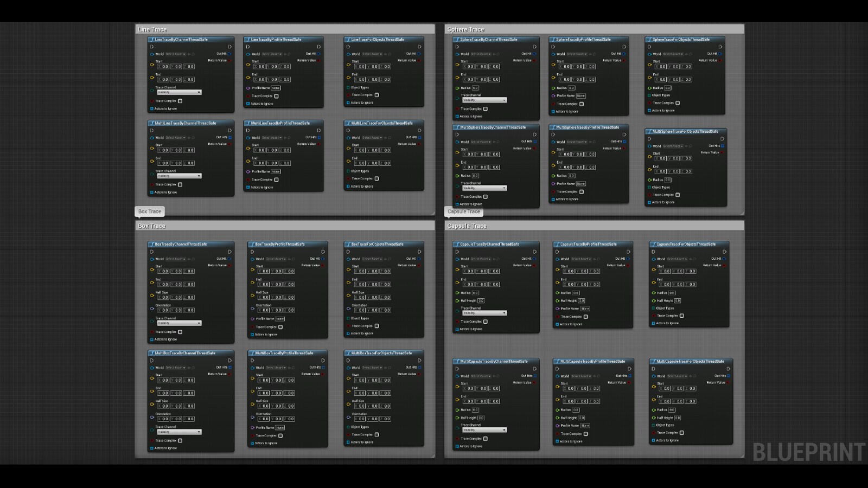Select the Capsule Trace comment label
The height and width of the screenshot is (488, 868).
[x=464, y=212]
